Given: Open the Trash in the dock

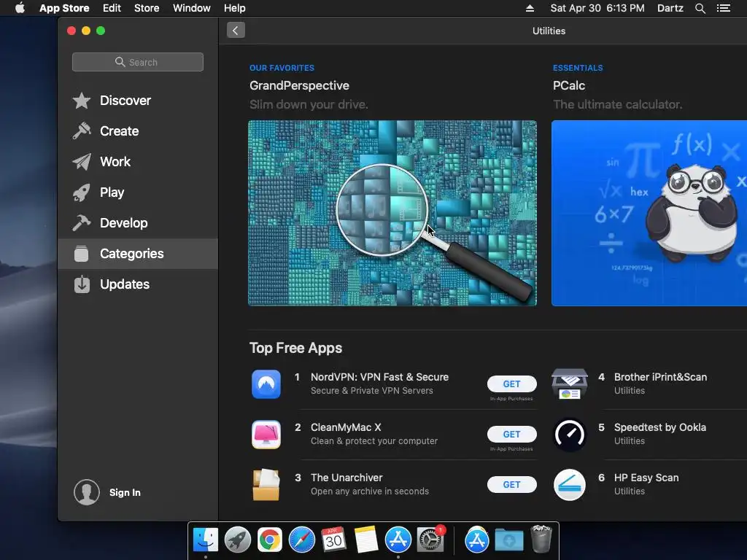Looking at the screenshot, I should (541, 539).
